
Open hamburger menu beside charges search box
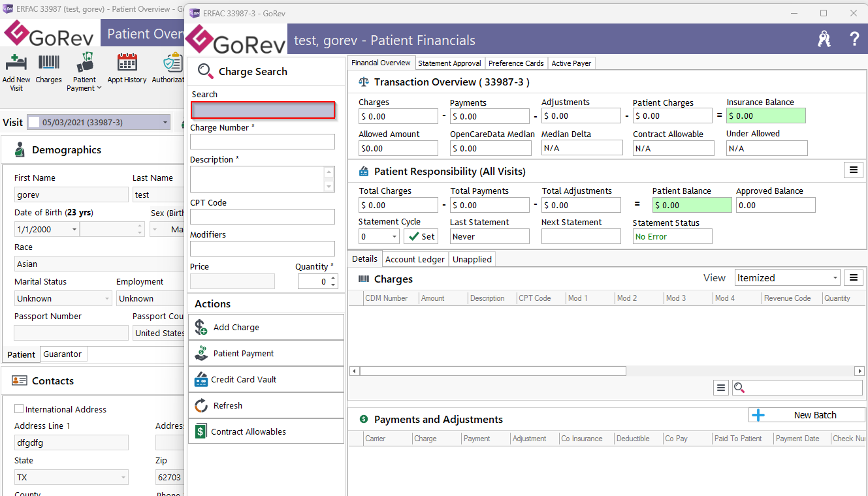click(721, 388)
